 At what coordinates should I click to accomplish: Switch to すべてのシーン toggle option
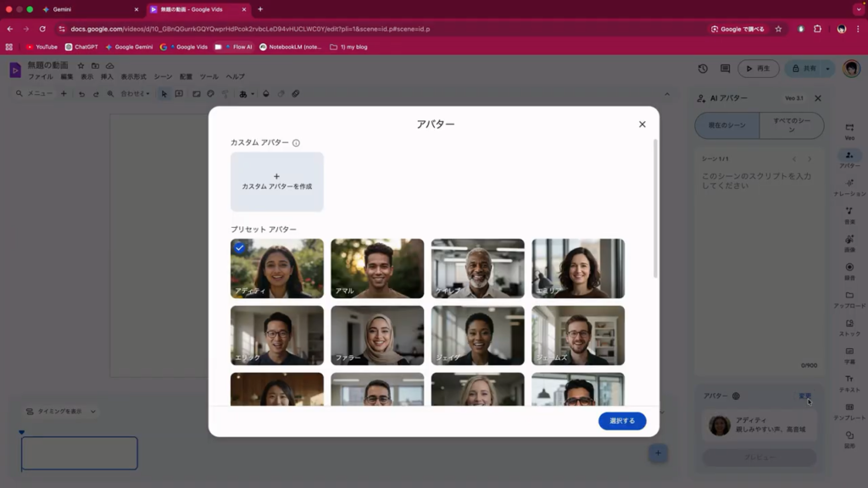[x=791, y=125]
